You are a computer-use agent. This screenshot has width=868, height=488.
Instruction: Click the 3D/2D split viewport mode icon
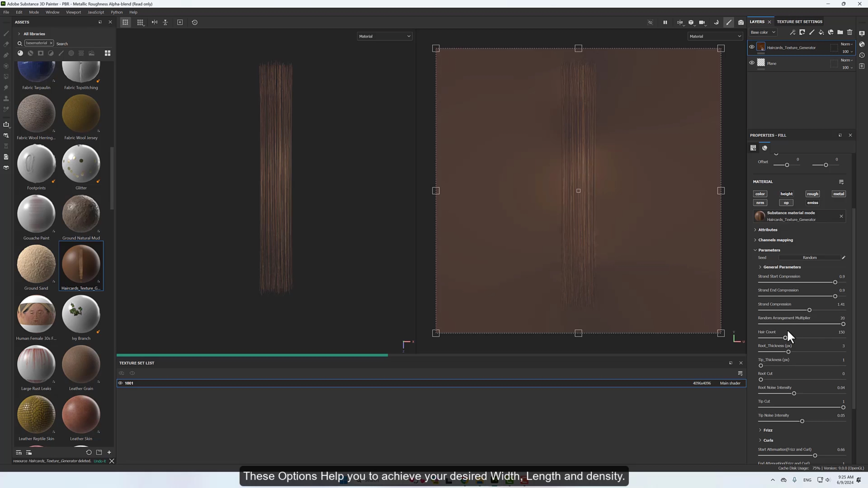point(680,22)
